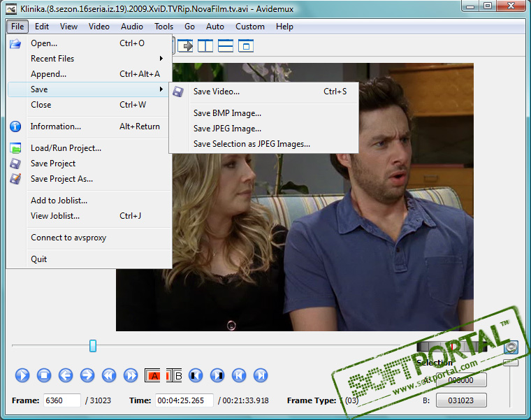Click the Time input field
This screenshot has height=420, width=531.
[184, 400]
